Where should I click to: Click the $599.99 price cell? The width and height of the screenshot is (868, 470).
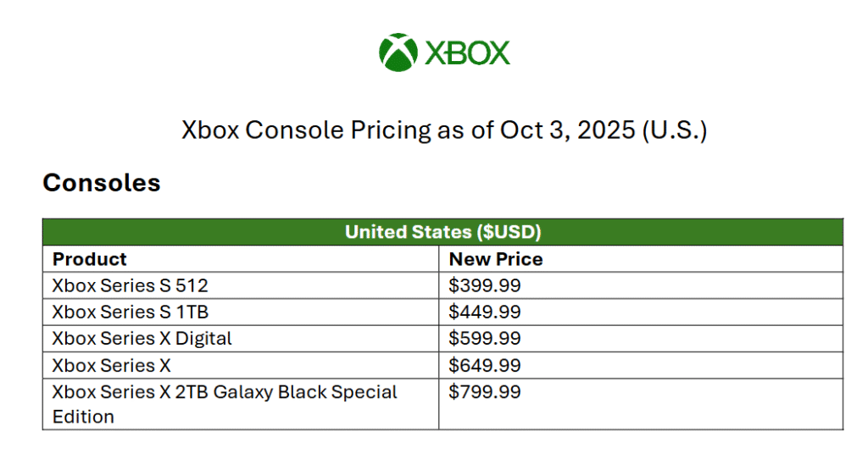641,339
